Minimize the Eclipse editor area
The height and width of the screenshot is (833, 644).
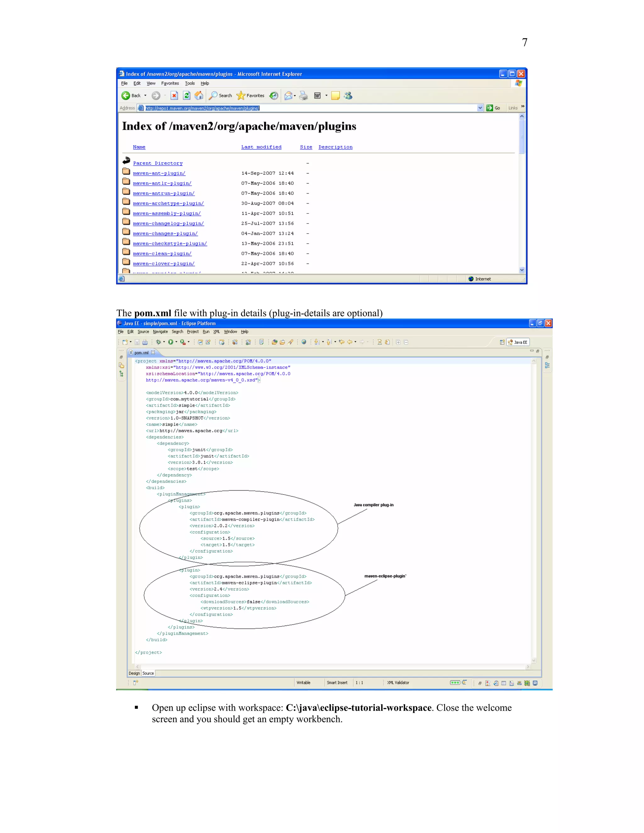tap(531, 351)
